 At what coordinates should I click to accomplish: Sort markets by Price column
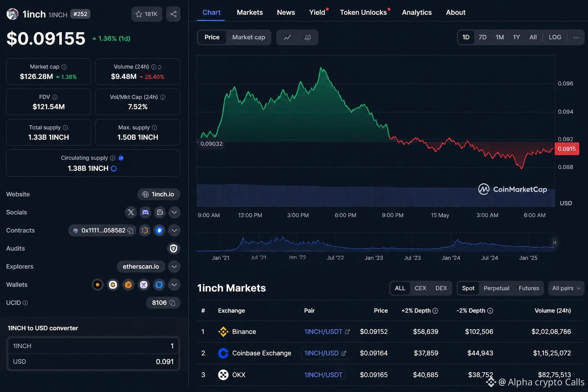[381, 311]
